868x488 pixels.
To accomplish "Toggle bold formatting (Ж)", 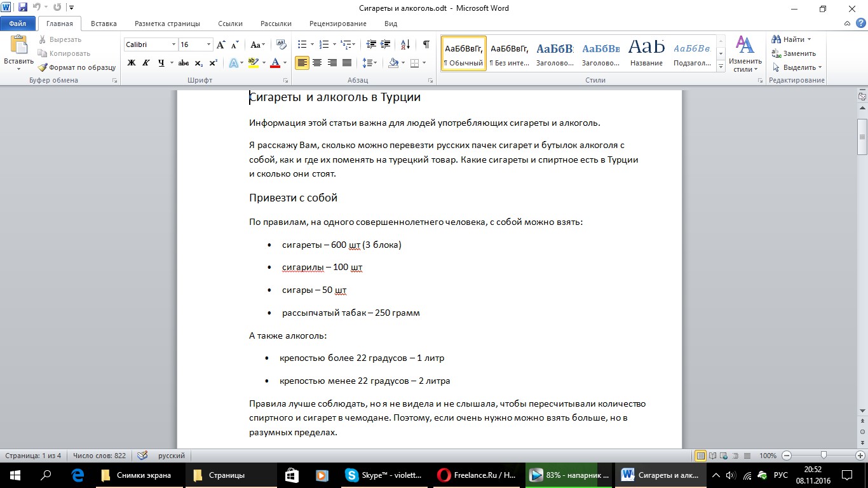I will pyautogui.click(x=132, y=63).
